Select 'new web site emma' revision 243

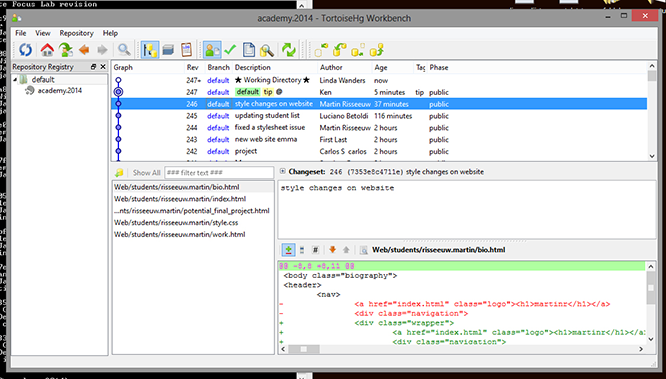[x=379, y=140]
